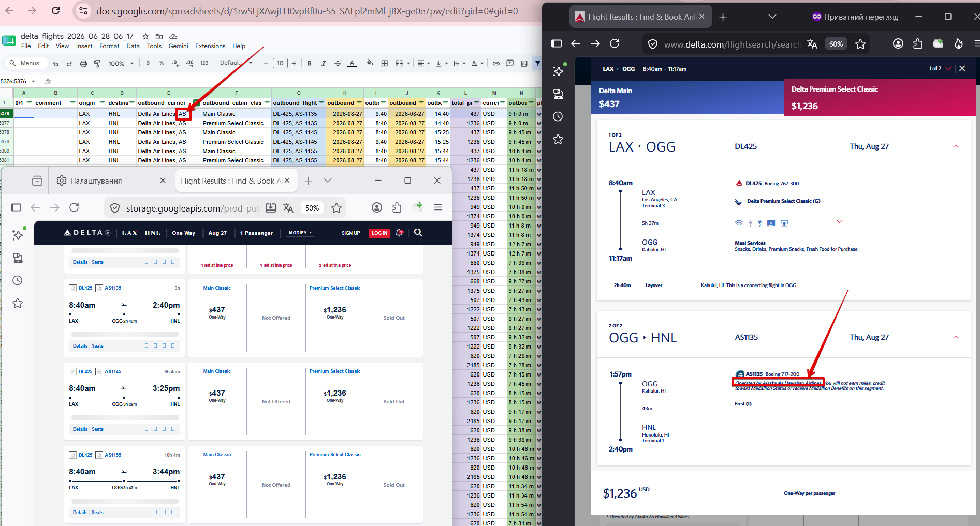The image size is (980, 526).
Task: Open the Extensions menu in Google Sheets
Action: 210,46
